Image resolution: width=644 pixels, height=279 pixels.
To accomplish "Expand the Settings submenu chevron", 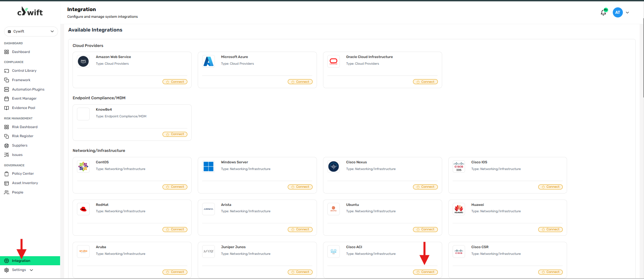I will 32,270.
